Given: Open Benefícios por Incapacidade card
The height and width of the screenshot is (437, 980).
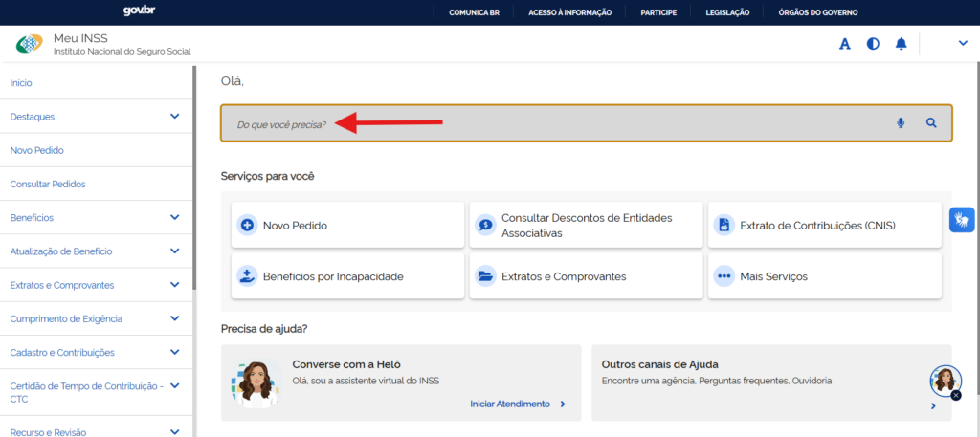Looking at the screenshot, I should (x=347, y=276).
